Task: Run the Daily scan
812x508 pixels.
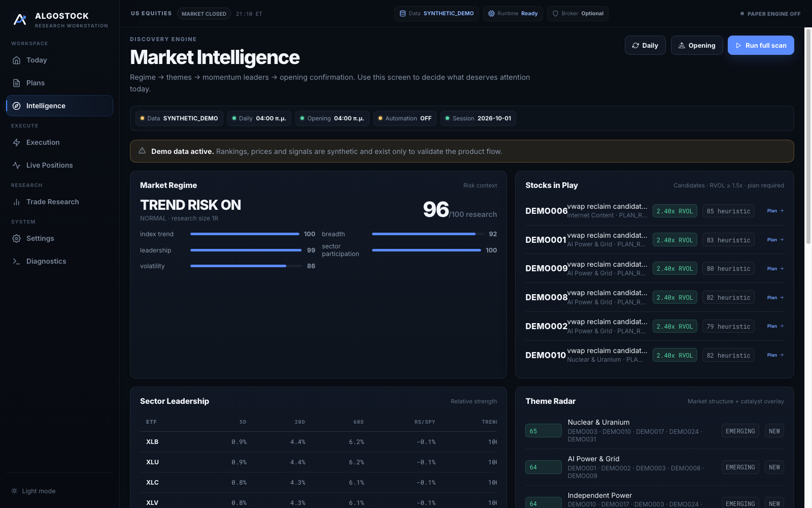Action: (x=645, y=45)
